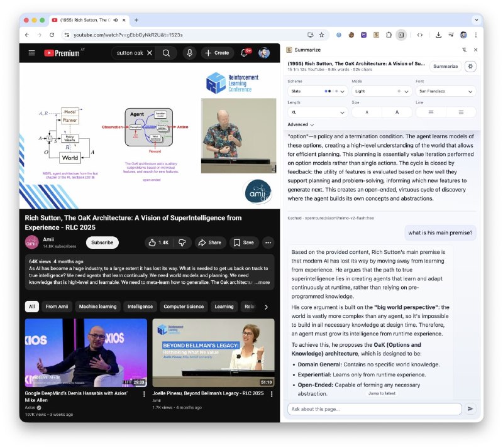Expand the tab search chevron
The image size is (503, 448).
click(477, 20)
